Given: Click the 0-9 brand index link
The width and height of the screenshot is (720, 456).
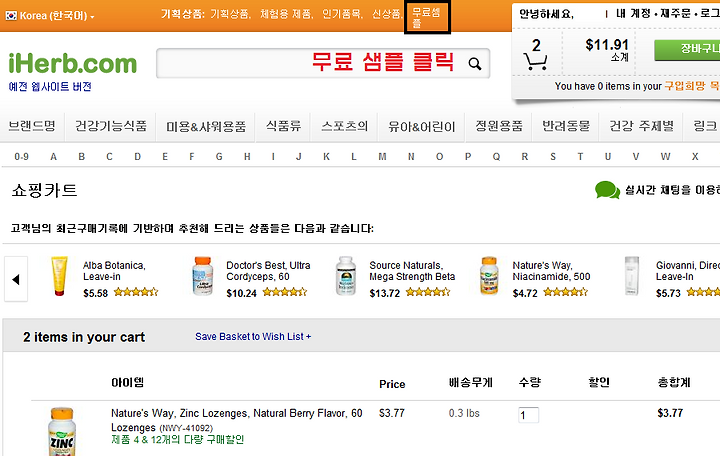Looking at the screenshot, I should [x=21, y=157].
